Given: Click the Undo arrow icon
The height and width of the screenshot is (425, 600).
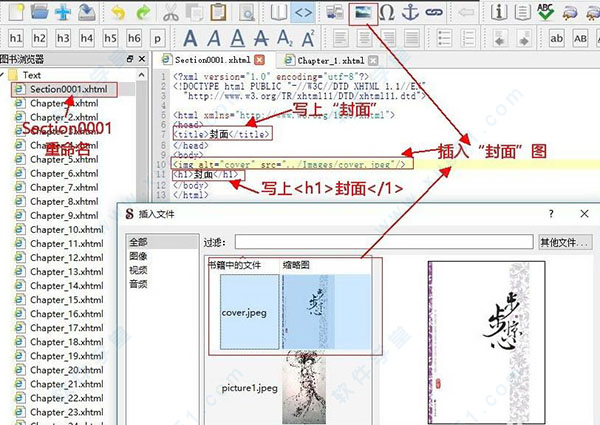Looking at the screenshot, I should click(118, 12).
